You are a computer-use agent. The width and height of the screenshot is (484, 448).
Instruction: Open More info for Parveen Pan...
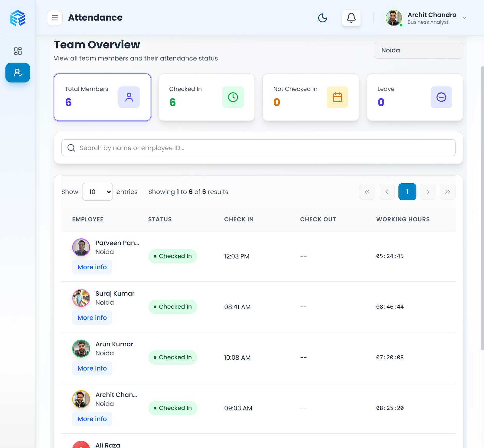click(92, 267)
